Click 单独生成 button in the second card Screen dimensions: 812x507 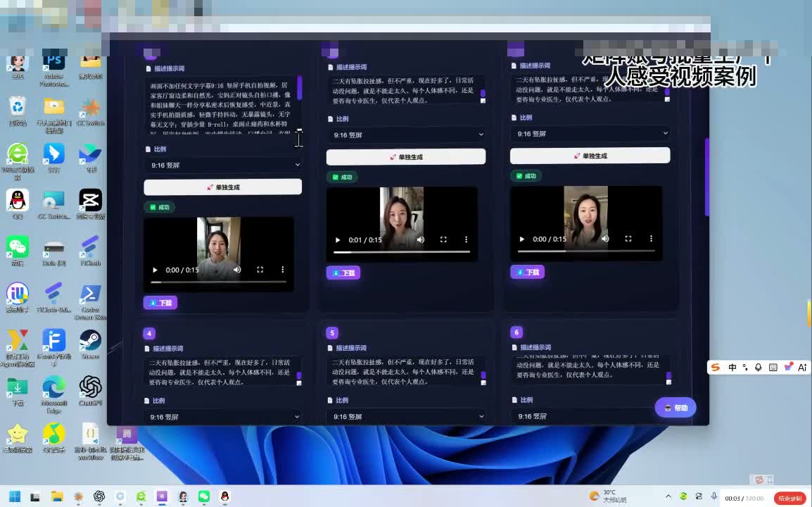406,156
